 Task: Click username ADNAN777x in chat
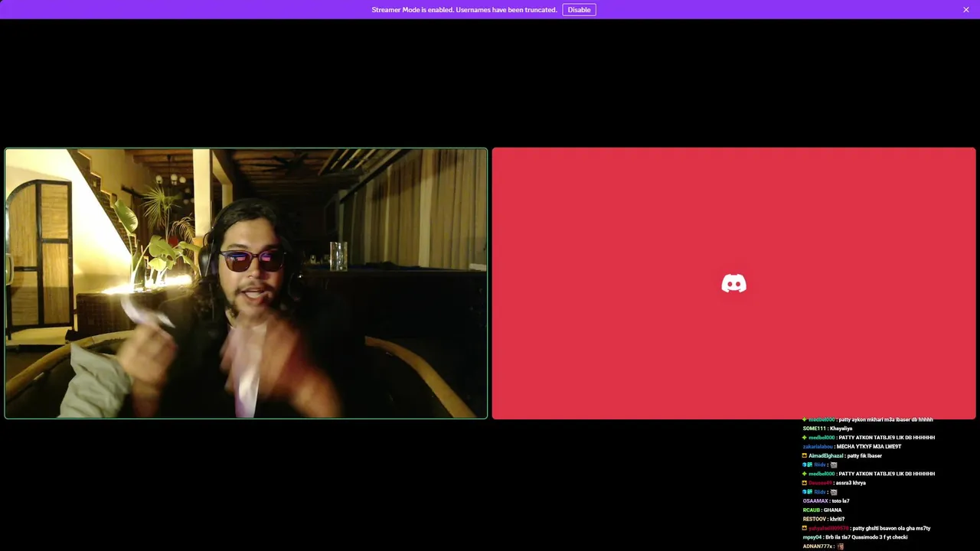point(818,546)
